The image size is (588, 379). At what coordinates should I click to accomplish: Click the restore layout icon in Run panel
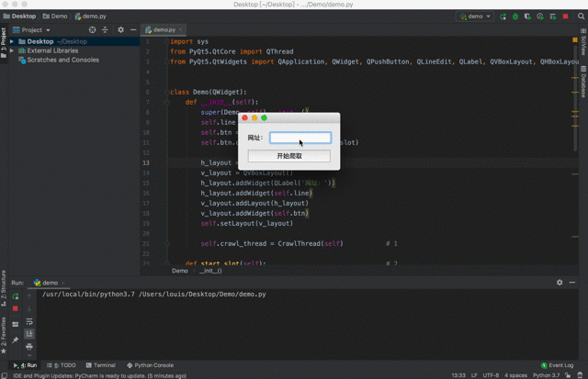16,324
